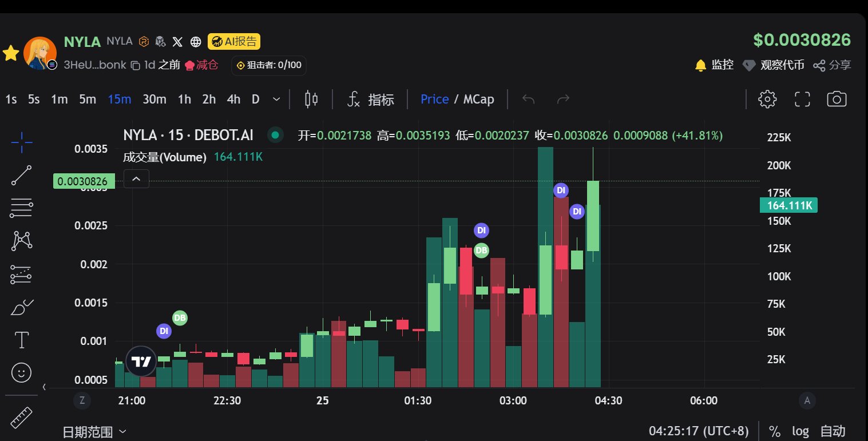Image resolution: width=868 pixels, height=441 pixels.
Task: Switch to the 1m timeframe
Action: tap(59, 99)
